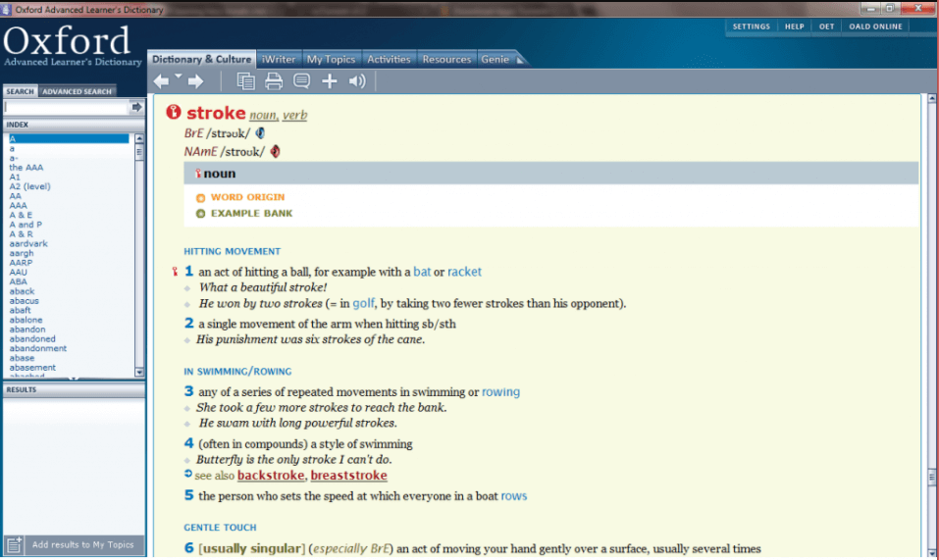Expand the Word Origin section

(x=247, y=197)
